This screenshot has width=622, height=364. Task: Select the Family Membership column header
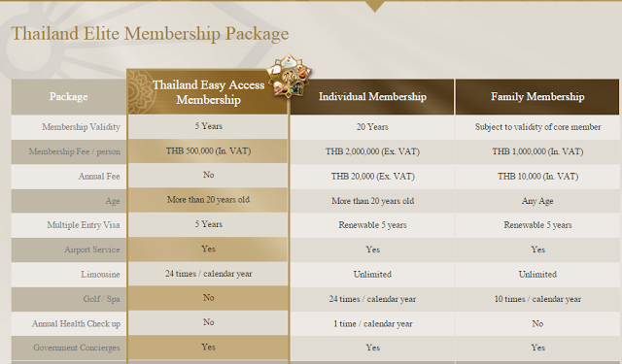coord(537,97)
